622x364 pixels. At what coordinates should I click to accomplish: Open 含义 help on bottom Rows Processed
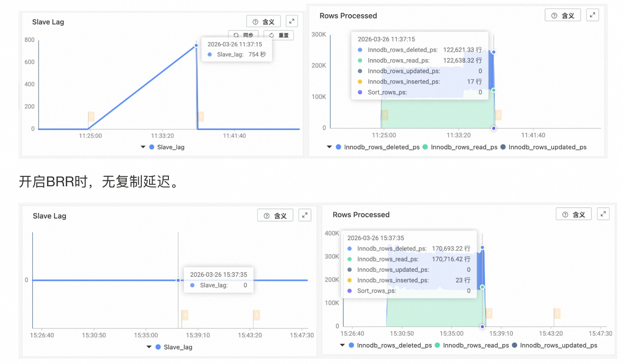coord(573,214)
